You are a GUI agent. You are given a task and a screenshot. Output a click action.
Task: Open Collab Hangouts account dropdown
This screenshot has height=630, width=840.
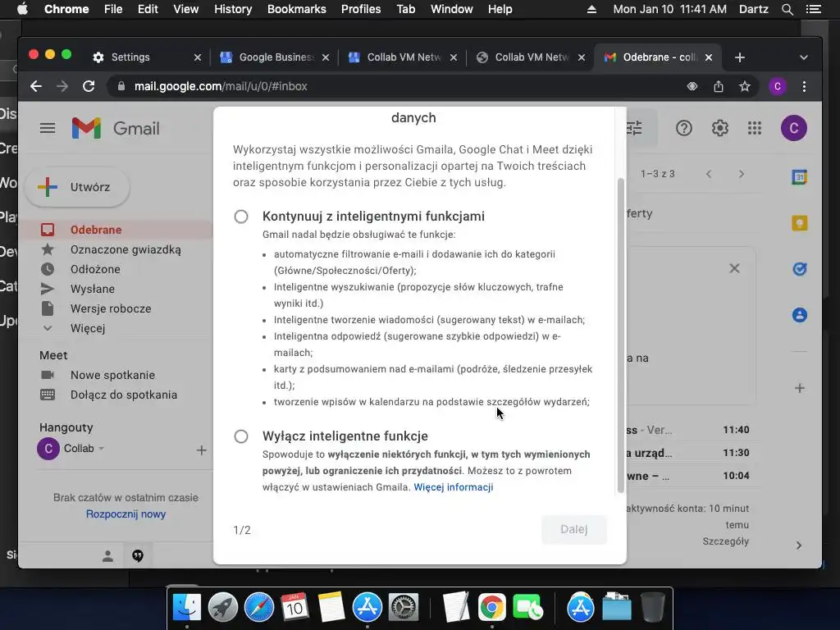point(101,449)
